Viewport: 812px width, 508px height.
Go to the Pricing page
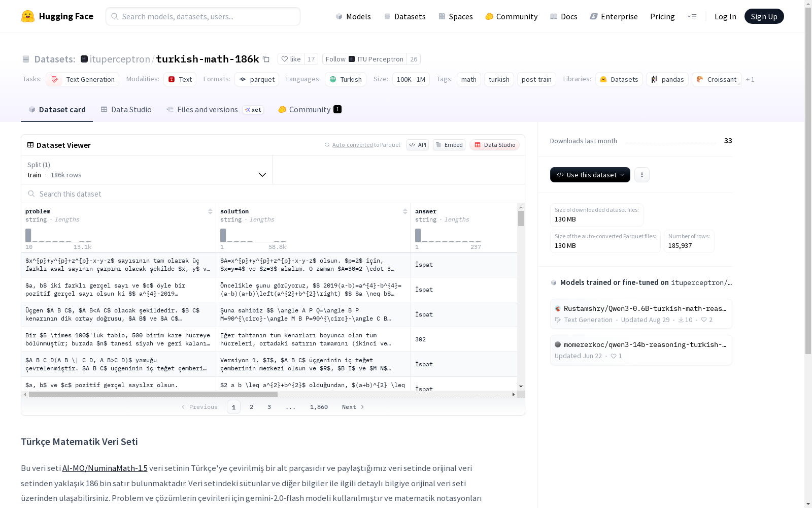(662, 16)
